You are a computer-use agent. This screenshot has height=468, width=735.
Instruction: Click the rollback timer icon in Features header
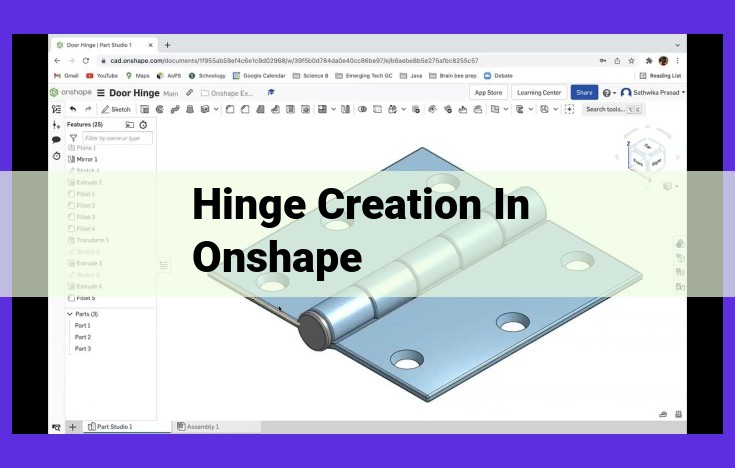(143, 124)
